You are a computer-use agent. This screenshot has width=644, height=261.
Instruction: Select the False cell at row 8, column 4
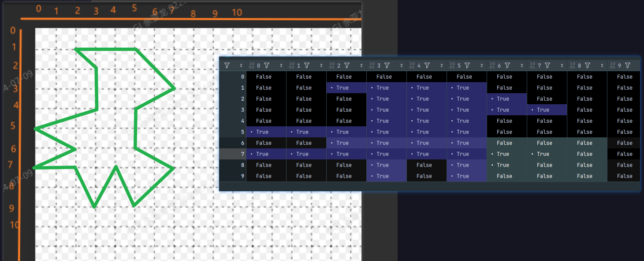[427, 165]
